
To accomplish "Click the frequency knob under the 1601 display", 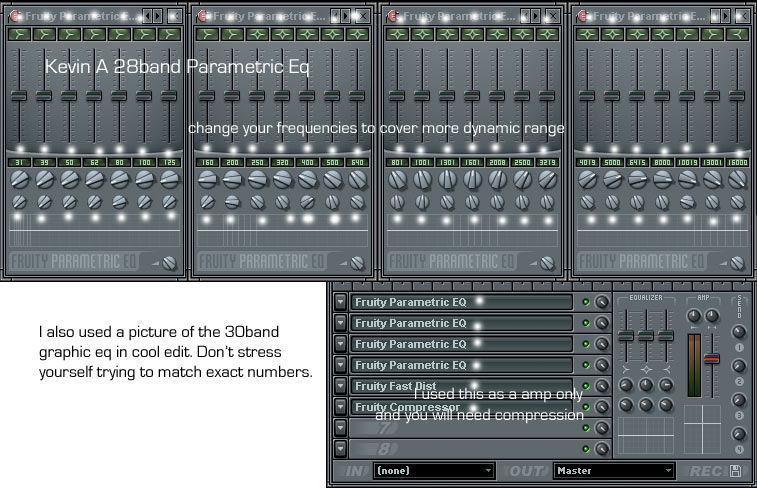I will point(473,180).
